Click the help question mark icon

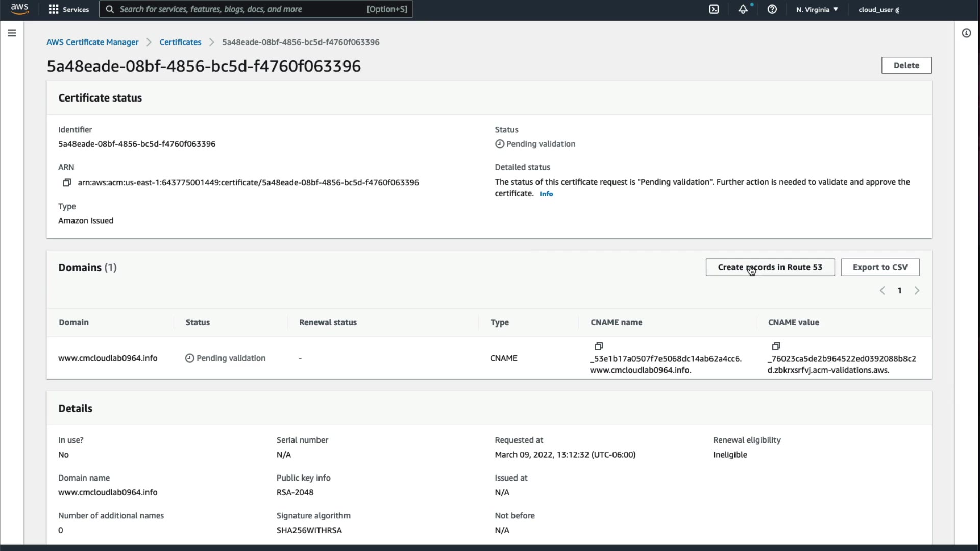[772, 9]
